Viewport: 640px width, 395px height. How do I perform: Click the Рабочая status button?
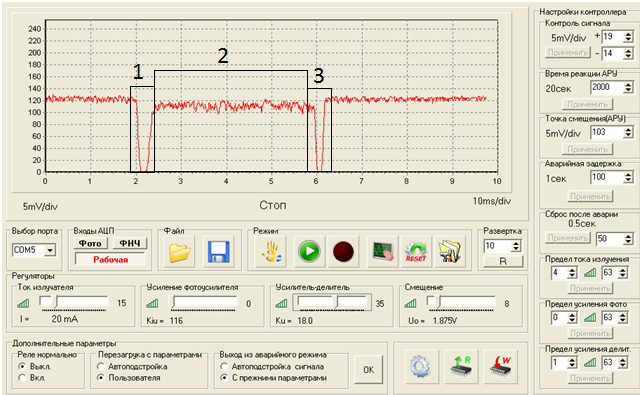click(x=110, y=260)
